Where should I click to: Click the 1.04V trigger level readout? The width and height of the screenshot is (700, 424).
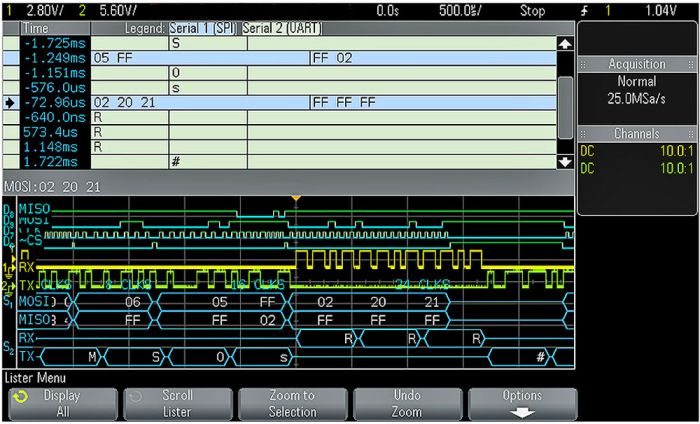tap(664, 11)
